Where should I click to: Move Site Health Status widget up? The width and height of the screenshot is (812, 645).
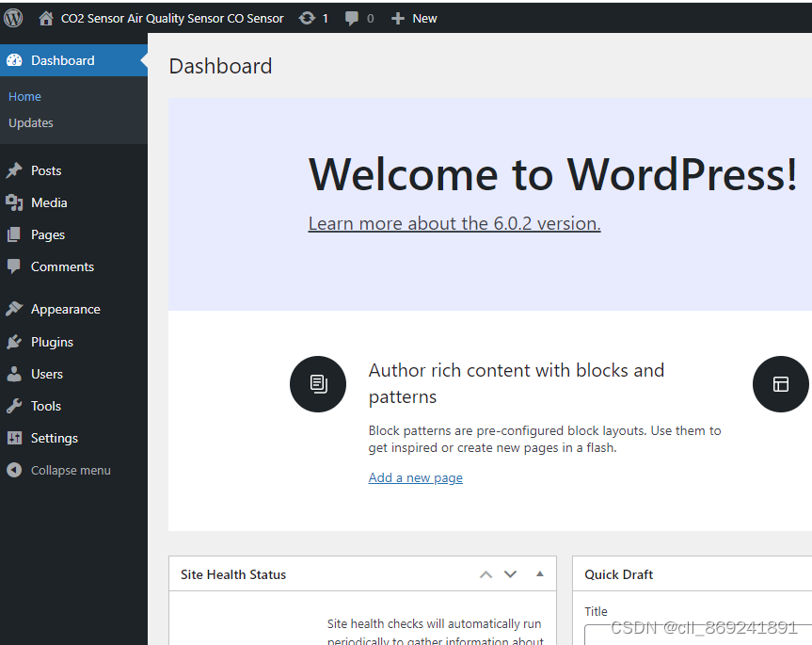click(x=486, y=574)
